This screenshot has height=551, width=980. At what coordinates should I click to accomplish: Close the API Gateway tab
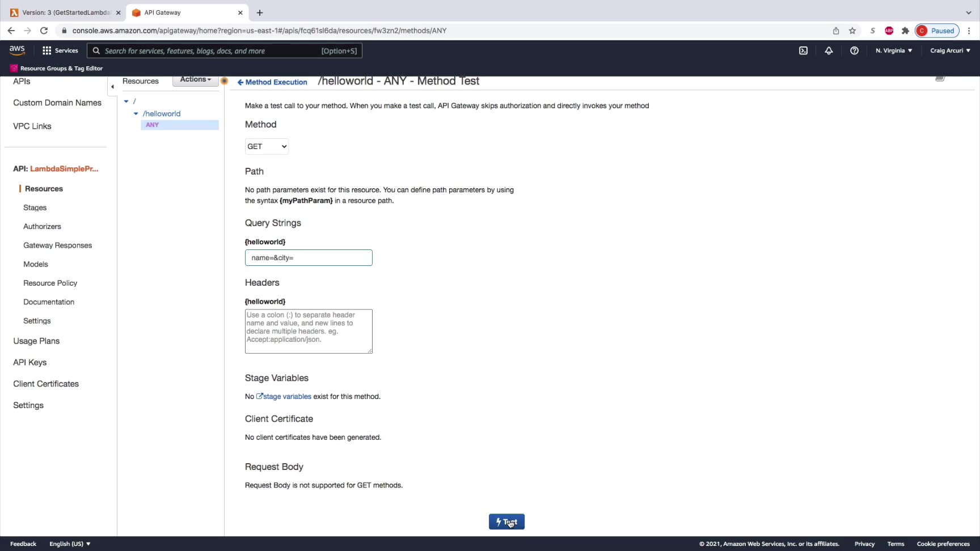coord(240,12)
